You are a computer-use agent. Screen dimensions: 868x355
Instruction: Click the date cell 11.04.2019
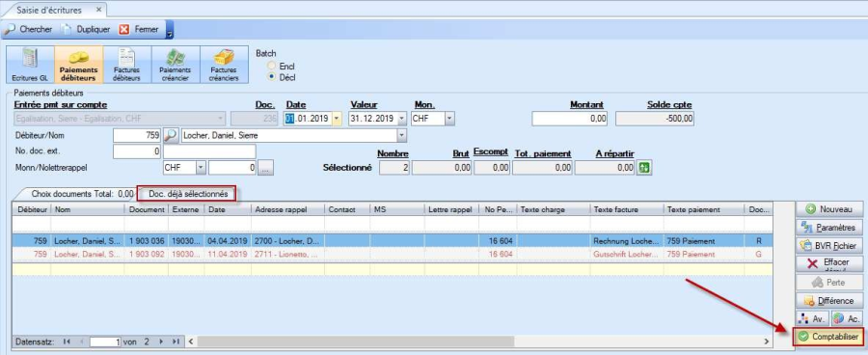227,255
